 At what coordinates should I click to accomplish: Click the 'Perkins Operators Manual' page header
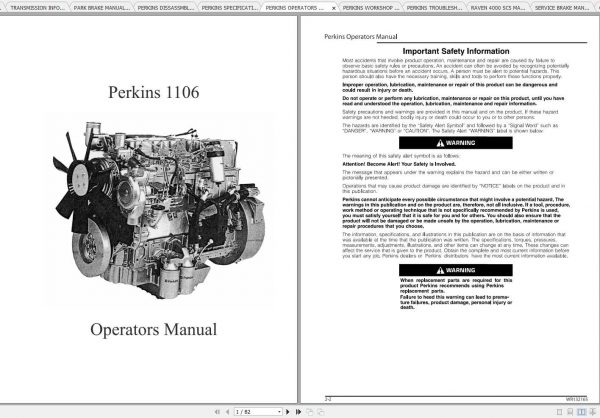tap(361, 37)
